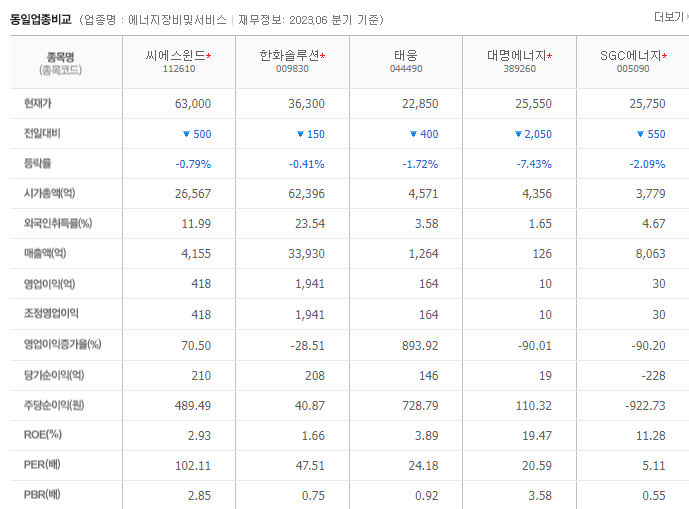This screenshot has height=509, width=689.
Task: Select PER value 5.11
Action: [654, 465]
